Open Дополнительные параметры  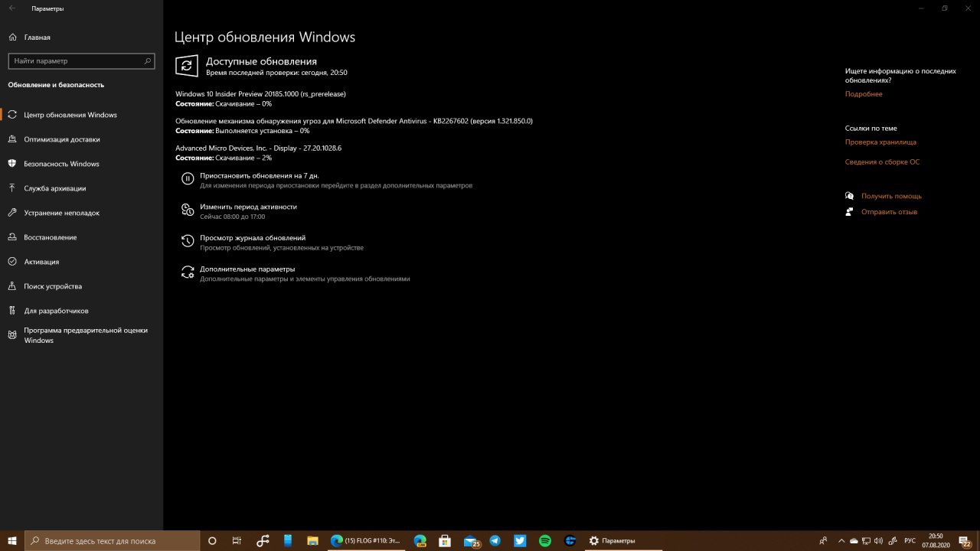pyautogui.click(x=247, y=269)
